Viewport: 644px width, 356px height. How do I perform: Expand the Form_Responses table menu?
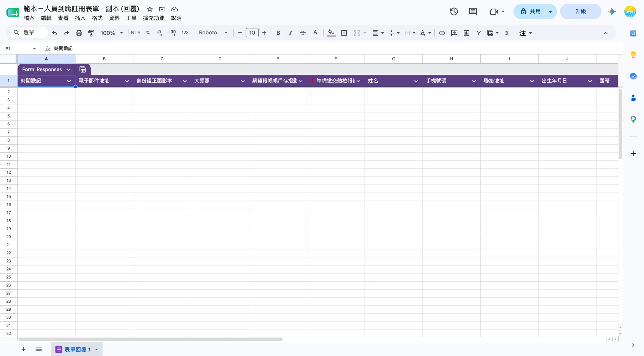[x=68, y=70]
